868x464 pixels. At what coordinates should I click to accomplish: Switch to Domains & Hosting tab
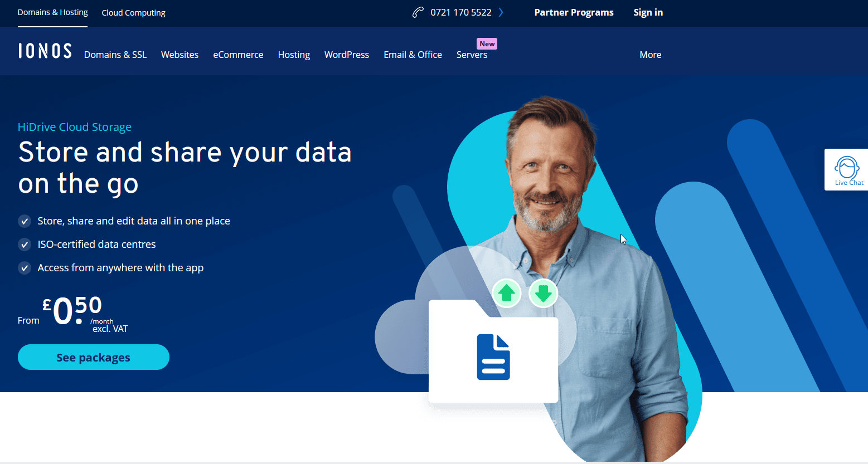pos(52,12)
